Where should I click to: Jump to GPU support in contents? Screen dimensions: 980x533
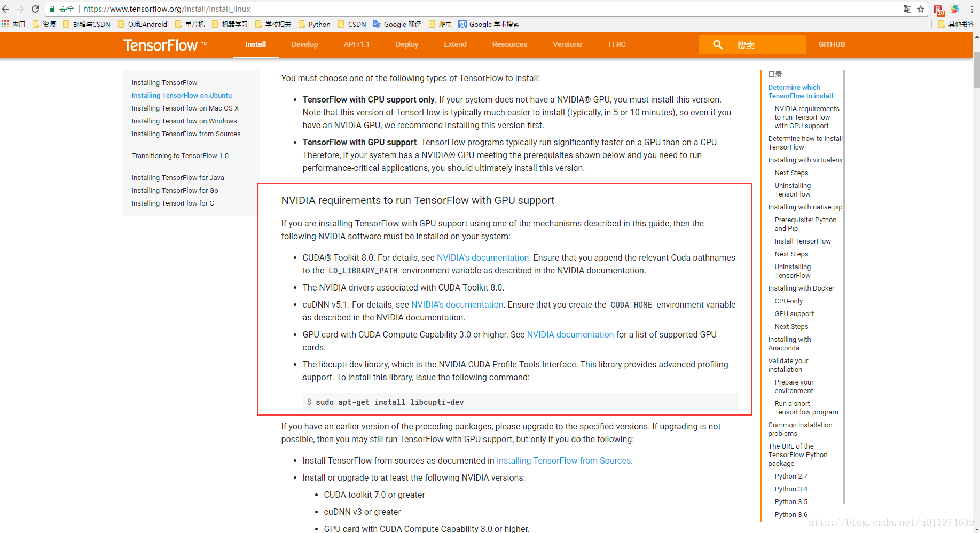tap(794, 313)
